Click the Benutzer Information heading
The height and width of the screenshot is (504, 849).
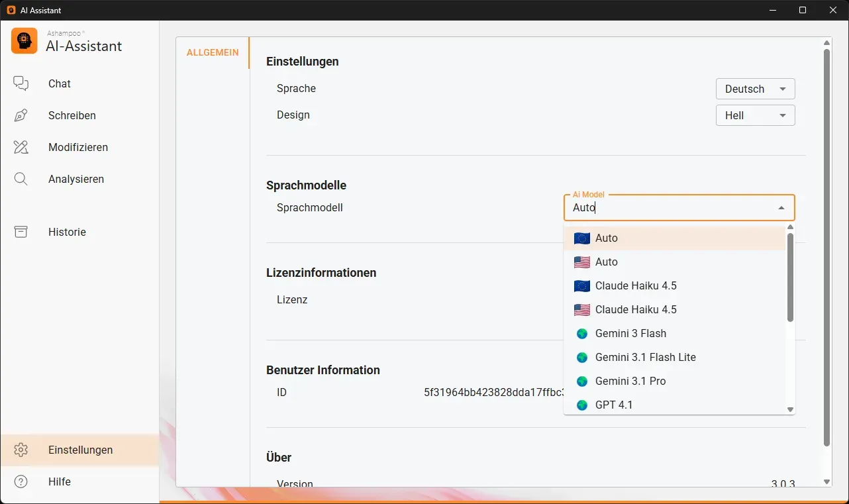pos(323,370)
